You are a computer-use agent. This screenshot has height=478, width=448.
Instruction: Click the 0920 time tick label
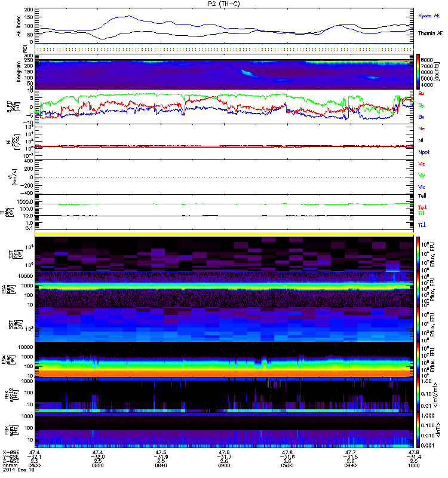point(287,465)
